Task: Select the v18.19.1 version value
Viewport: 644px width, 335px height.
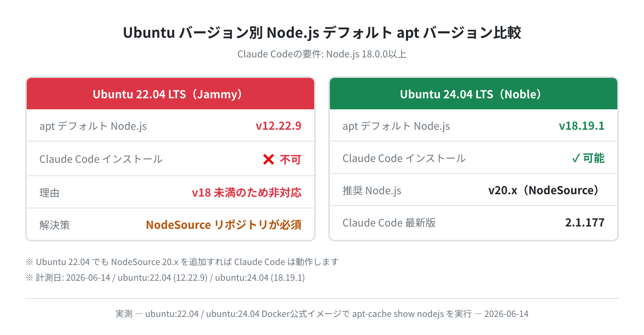Action: pyautogui.click(x=582, y=126)
